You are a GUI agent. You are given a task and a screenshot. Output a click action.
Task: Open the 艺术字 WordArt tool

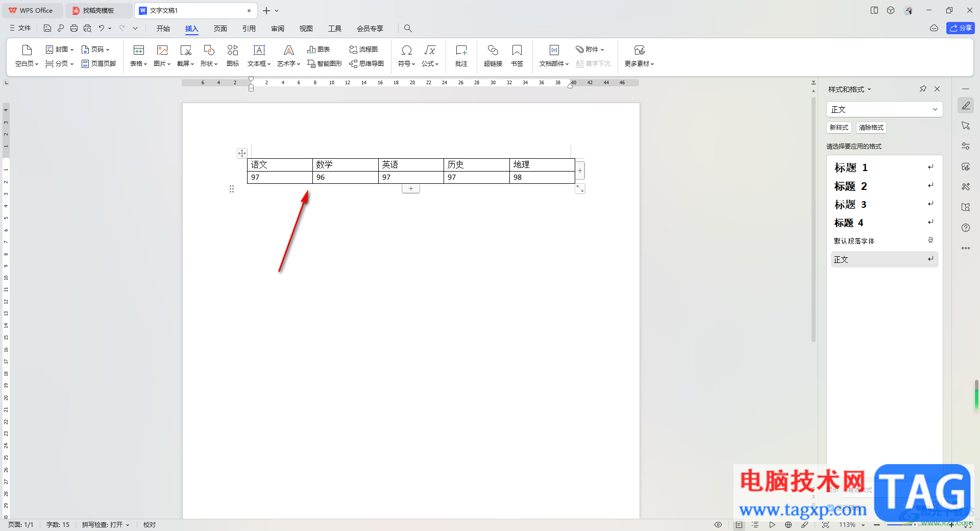288,55
